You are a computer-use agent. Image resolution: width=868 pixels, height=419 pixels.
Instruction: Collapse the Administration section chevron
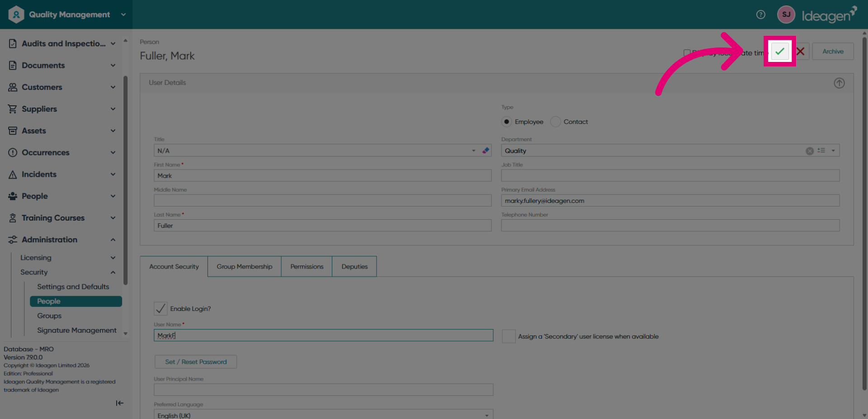coord(113,240)
